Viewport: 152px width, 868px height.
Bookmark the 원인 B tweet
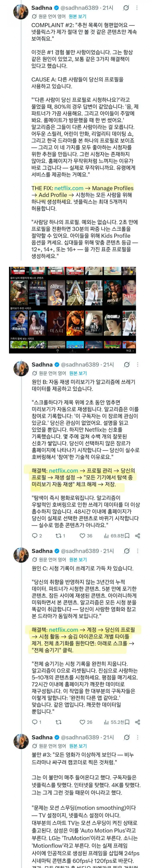(127, 535)
